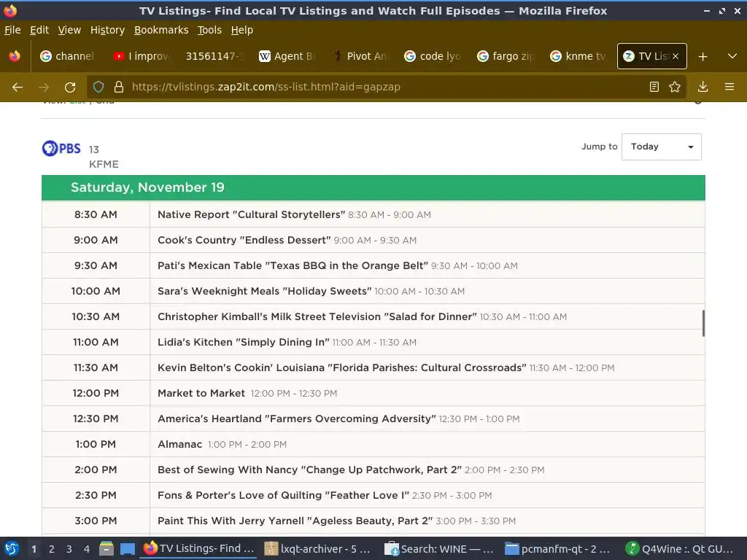This screenshot has height=560, width=747.
Task: Switch to virtual desktop 4
Action: click(x=87, y=549)
